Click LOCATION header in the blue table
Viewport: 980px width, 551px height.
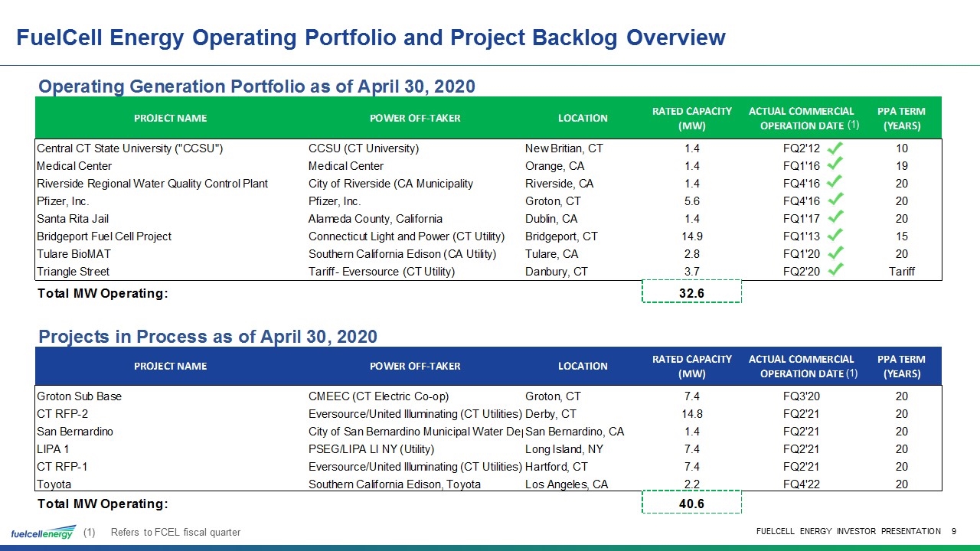click(x=583, y=366)
